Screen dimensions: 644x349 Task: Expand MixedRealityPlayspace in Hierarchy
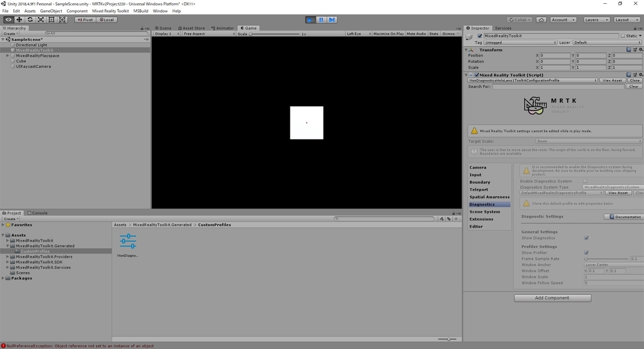tap(8, 56)
